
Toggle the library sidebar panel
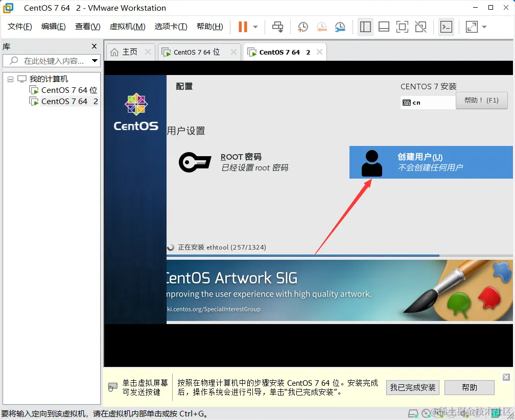pyautogui.click(x=365, y=28)
